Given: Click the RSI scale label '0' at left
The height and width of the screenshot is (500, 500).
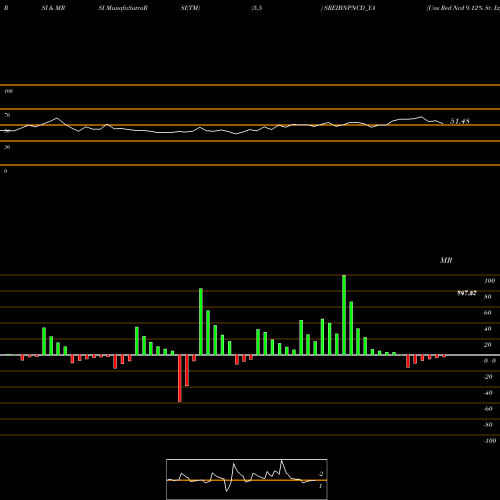Looking at the screenshot, I should click(5, 171).
